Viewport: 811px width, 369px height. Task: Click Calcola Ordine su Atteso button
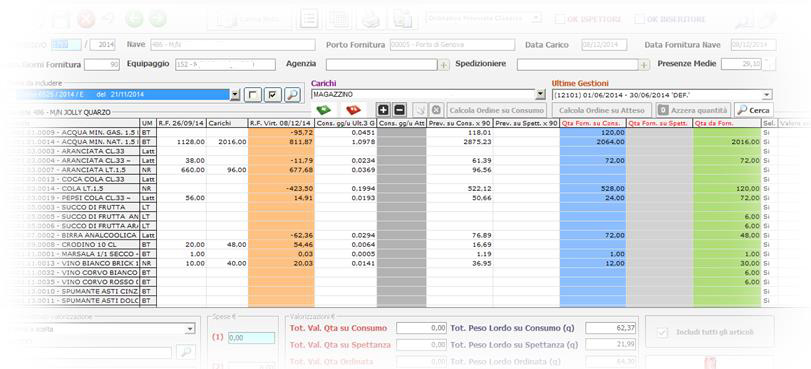pyautogui.click(x=602, y=110)
